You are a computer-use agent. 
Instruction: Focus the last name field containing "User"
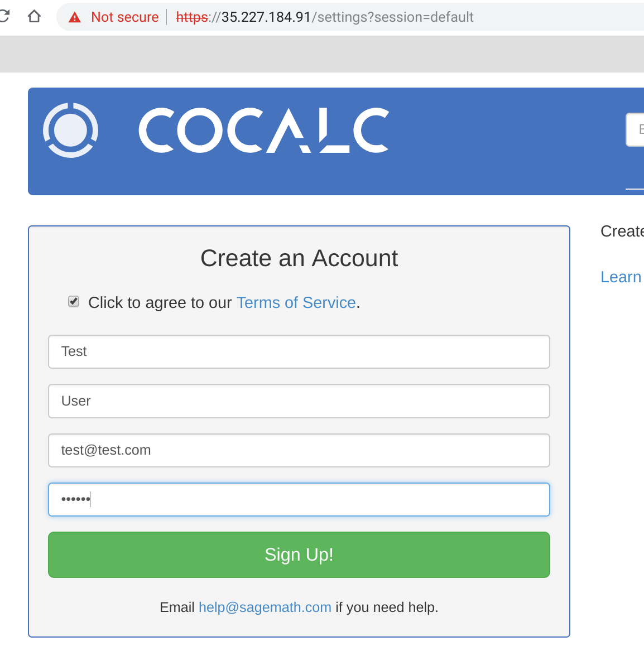(299, 401)
